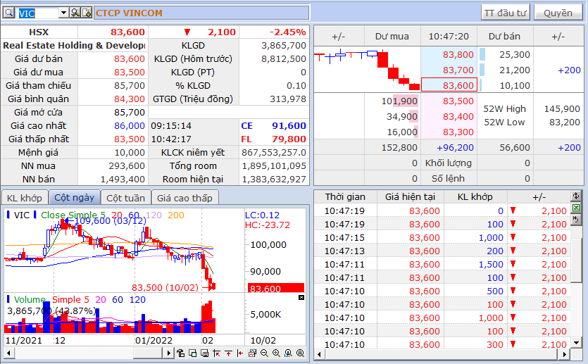Switch to the Cột tuần tab

125,198
